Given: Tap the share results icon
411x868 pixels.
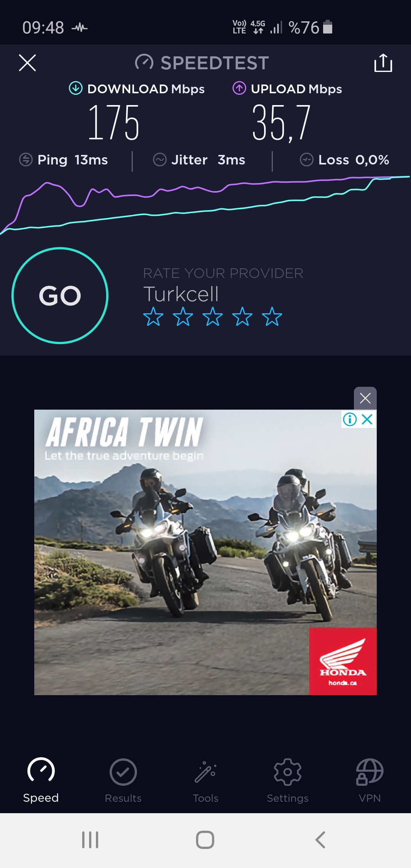Looking at the screenshot, I should point(383,63).
